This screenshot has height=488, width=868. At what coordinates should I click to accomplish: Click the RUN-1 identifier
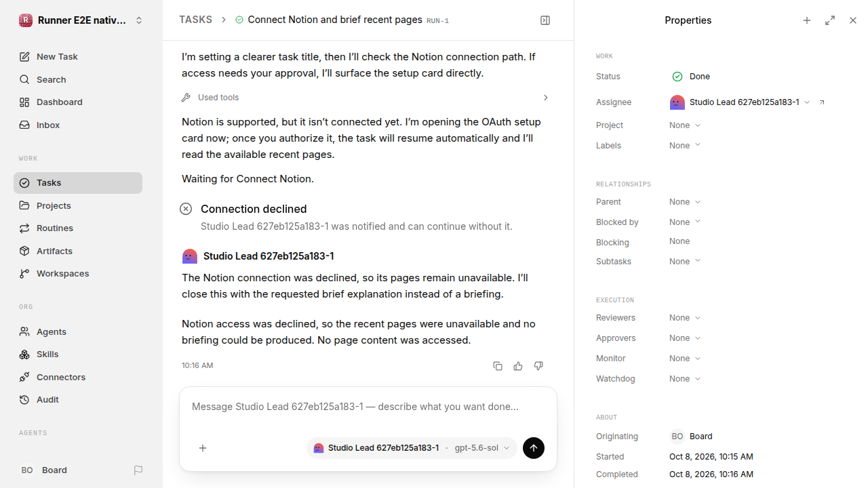(x=437, y=21)
